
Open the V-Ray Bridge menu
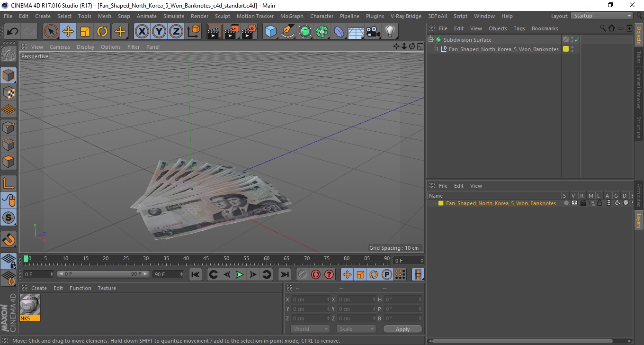[x=406, y=16]
